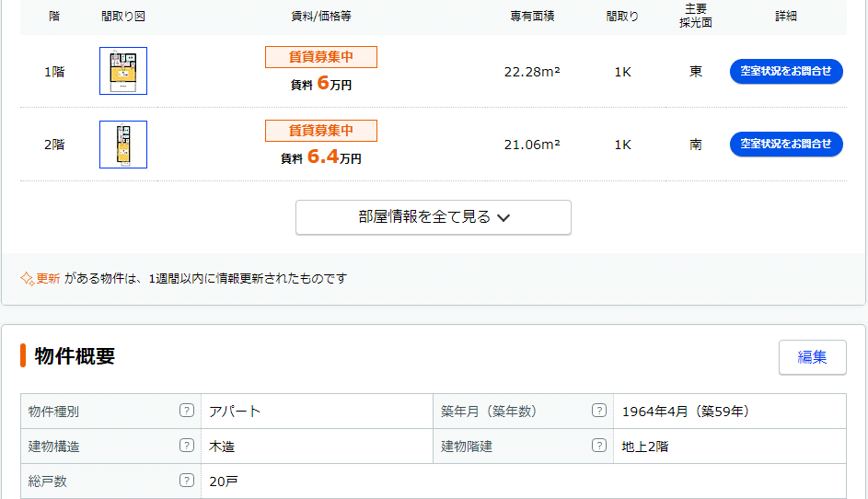Click question mark beside 建物構造
Viewport: 868px width, 499px height.
pos(187,446)
